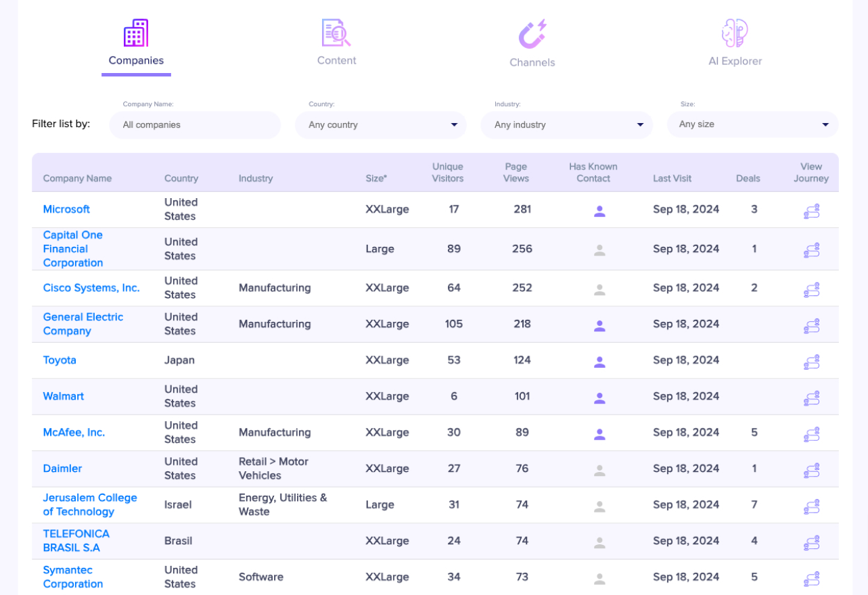
Task: Click grey contact icon for Cisco Systems
Action: [599, 289]
